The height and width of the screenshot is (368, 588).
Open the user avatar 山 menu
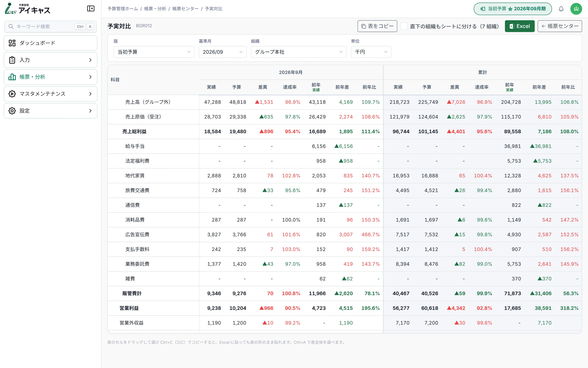(576, 9)
